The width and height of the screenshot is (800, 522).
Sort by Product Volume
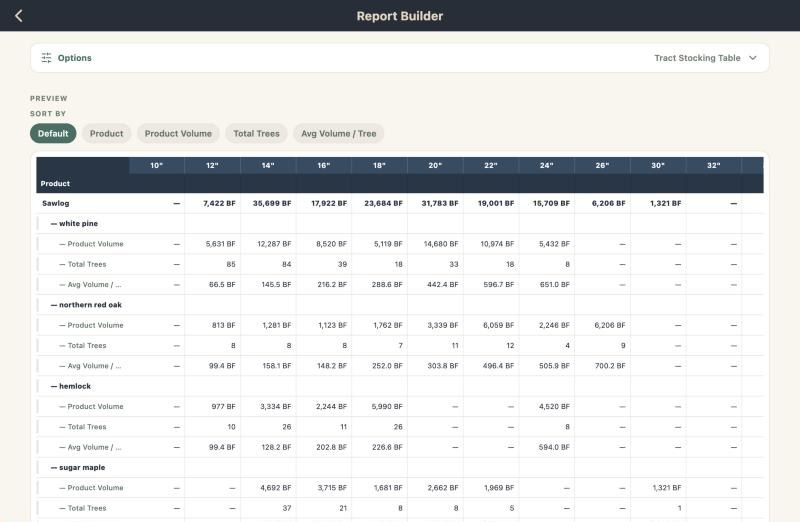pos(178,133)
